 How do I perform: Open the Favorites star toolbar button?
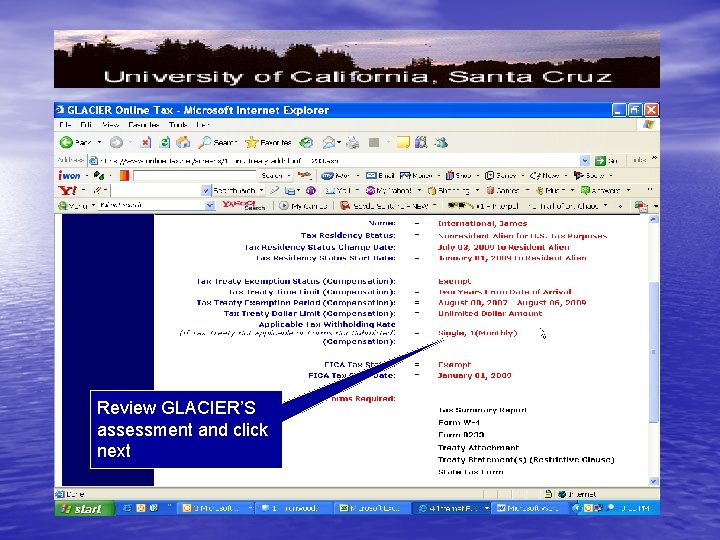click(x=268, y=142)
